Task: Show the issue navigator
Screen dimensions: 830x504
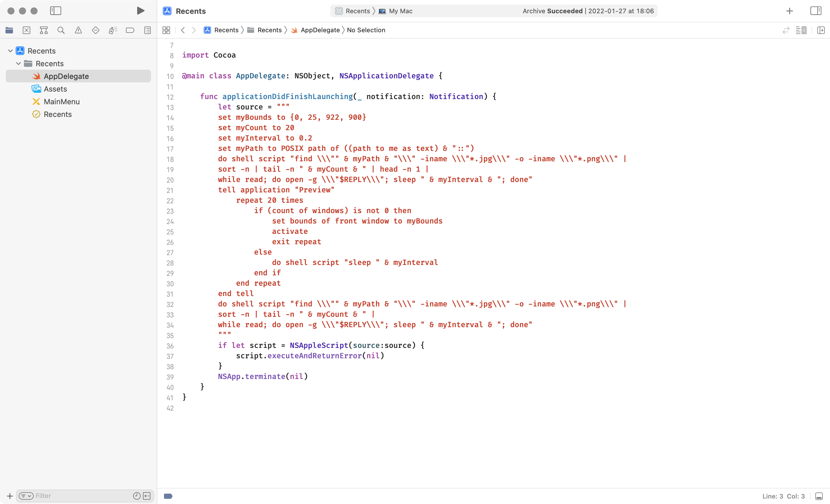Action: (78, 30)
